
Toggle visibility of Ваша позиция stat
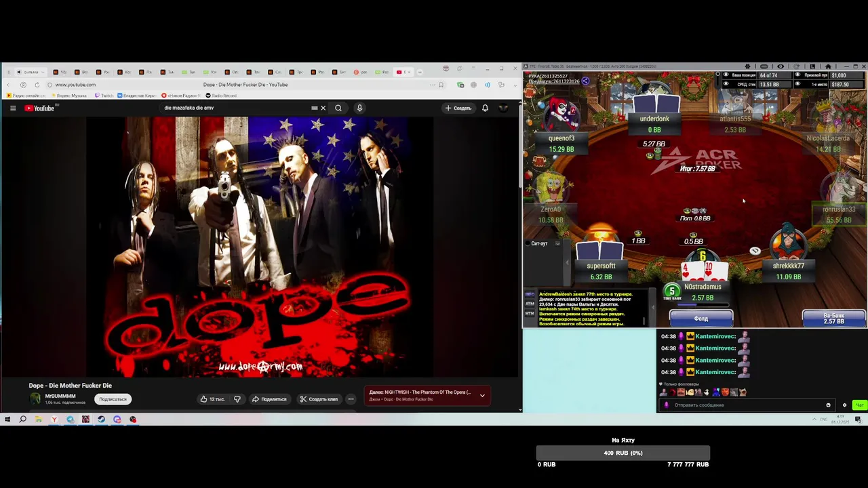click(726, 75)
